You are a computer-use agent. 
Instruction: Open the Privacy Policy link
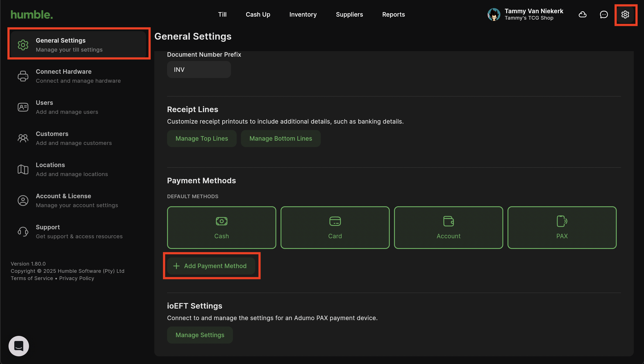click(x=77, y=278)
